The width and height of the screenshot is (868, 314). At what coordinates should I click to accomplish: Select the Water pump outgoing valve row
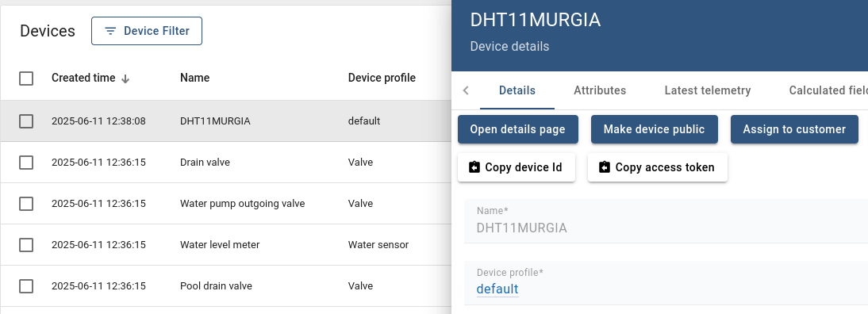226,204
